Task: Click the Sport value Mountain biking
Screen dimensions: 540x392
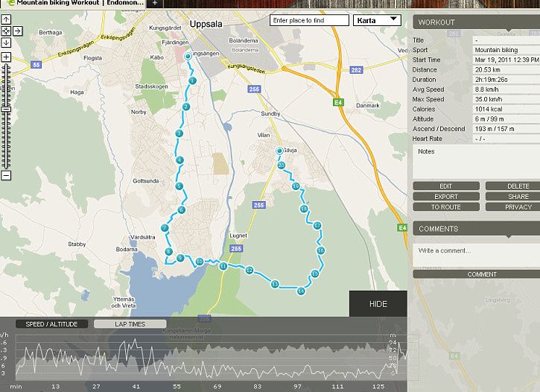Action: [x=496, y=50]
